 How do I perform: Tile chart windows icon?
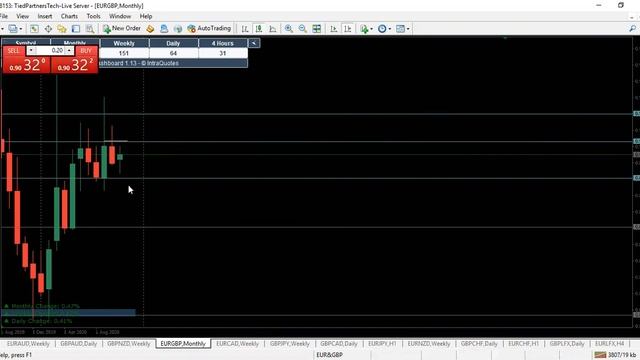coord(316,29)
